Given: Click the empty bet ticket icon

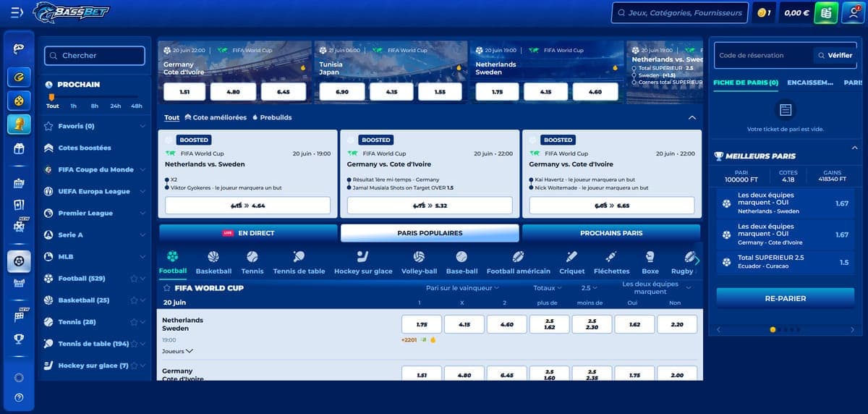Looking at the screenshot, I should [x=786, y=110].
